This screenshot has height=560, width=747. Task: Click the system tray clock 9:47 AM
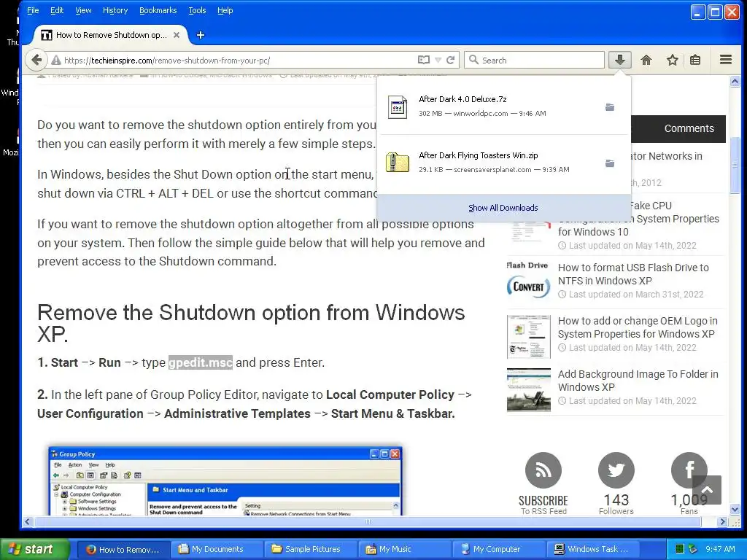tap(720, 549)
